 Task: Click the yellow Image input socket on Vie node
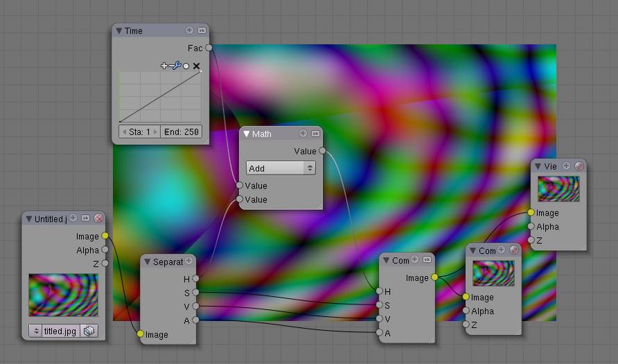[x=531, y=212]
